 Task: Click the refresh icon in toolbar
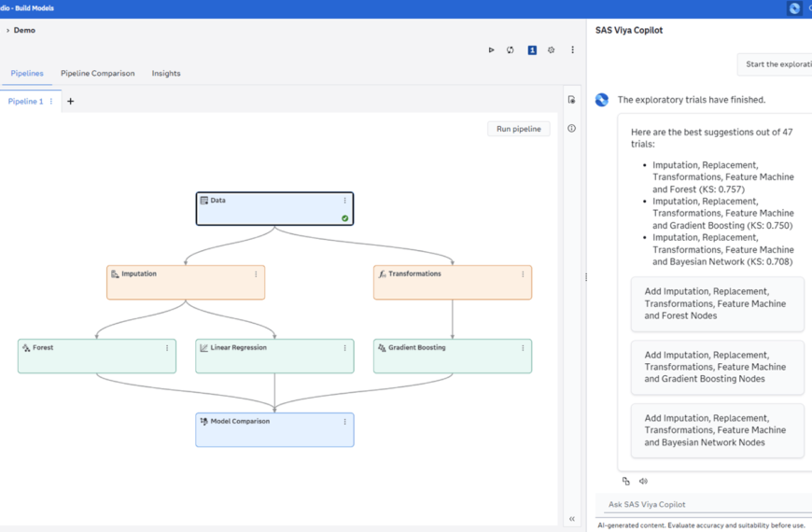point(511,49)
